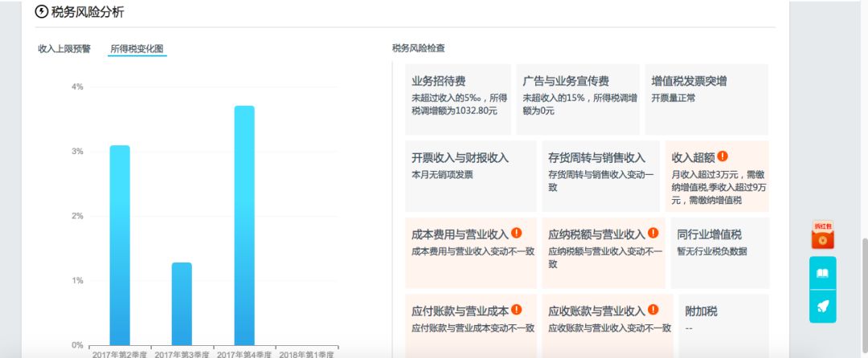Viewport: 868px width, 358px height.
Task: Open the red envelope 拆红包 icon
Action: click(x=823, y=235)
